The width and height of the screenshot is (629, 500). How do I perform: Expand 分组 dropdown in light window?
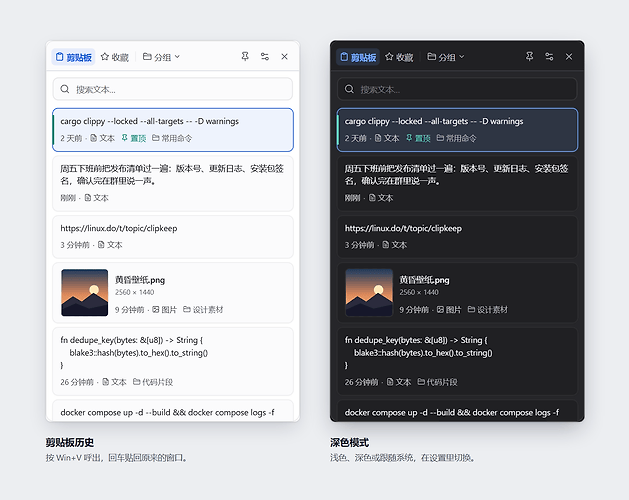pyautogui.click(x=161, y=57)
